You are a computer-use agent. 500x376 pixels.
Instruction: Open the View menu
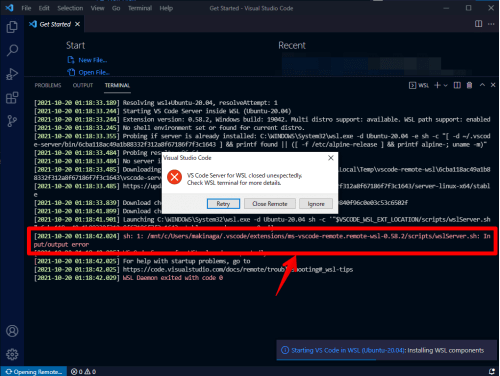pos(97,8)
